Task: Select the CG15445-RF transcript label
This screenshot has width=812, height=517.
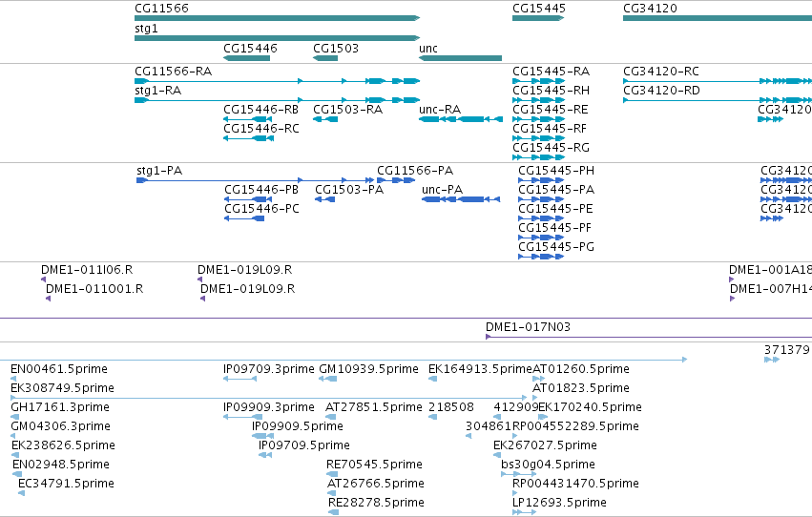Action: click(x=550, y=129)
